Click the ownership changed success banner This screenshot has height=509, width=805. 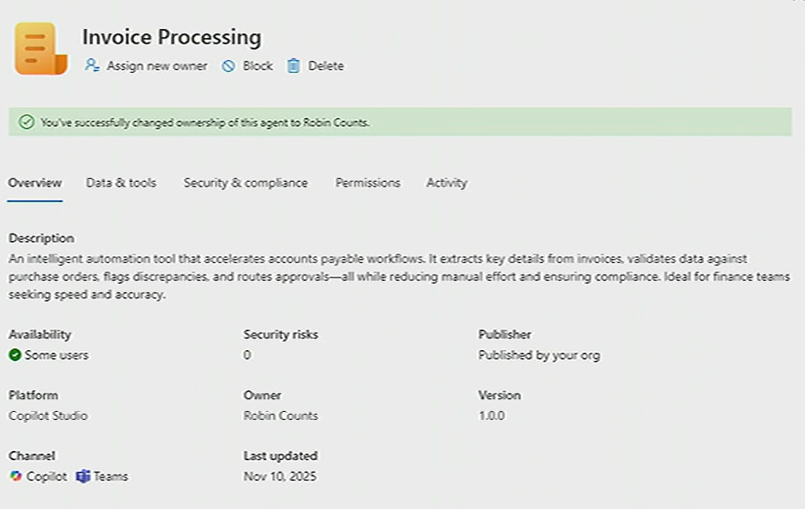[400, 122]
